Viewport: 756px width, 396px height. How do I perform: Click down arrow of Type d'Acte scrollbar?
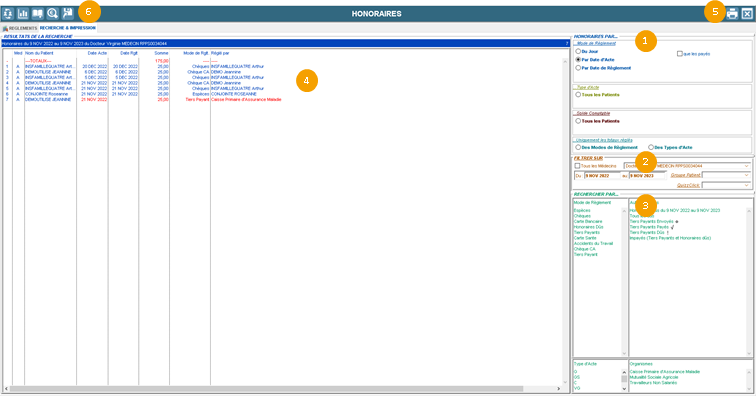coord(624,388)
